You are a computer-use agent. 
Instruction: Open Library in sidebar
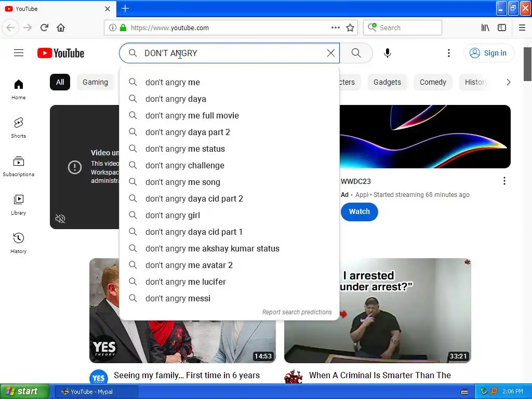pos(19,205)
